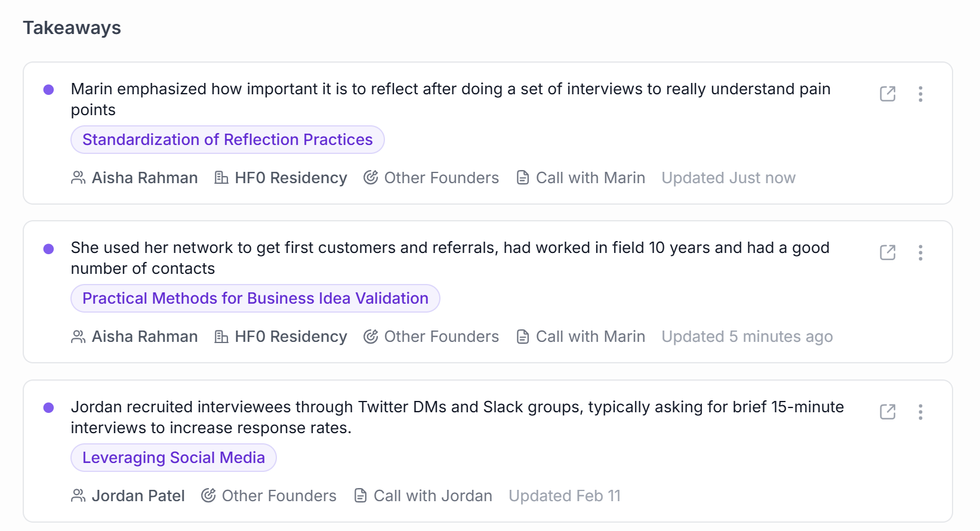Screen dimensions: 980x531
Task: Click purple dot beside Jordan recruiting takeaway
Action: [x=49, y=407]
